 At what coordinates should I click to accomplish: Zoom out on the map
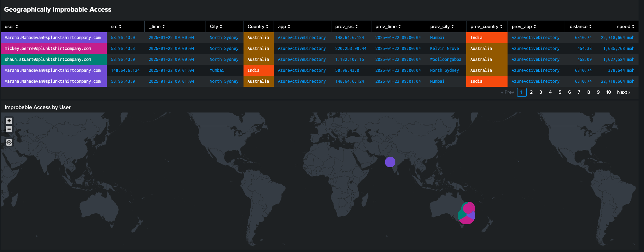[9, 129]
